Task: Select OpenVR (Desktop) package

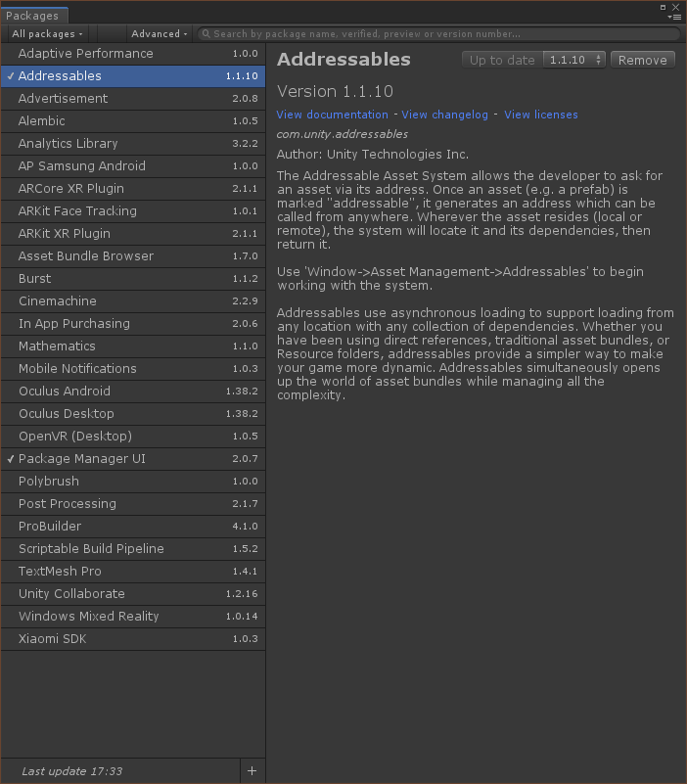Action: point(133,436)
